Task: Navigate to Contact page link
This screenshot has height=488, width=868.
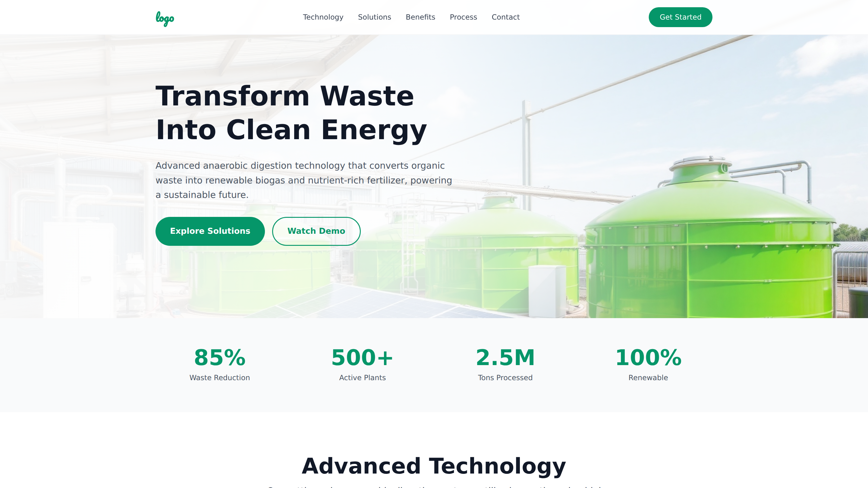Action: click(x=505, y=17)
